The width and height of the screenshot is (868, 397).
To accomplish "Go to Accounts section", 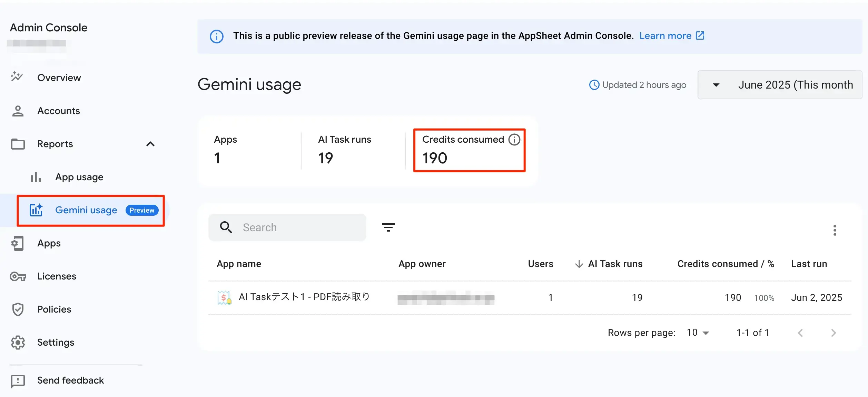I will [59, 111].
